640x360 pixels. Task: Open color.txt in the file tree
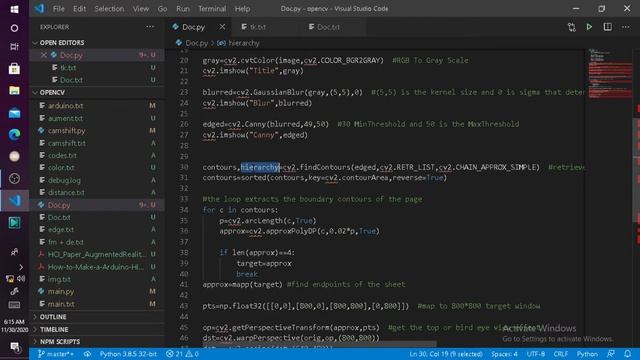(97, 168)
